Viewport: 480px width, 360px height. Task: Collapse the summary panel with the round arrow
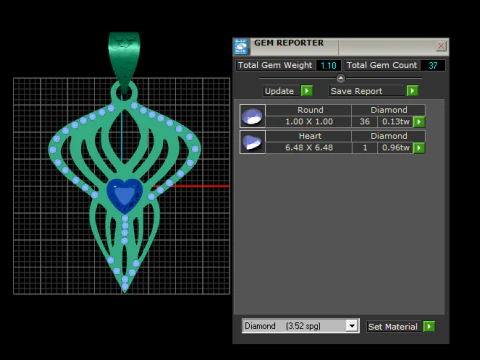[341, 78]
